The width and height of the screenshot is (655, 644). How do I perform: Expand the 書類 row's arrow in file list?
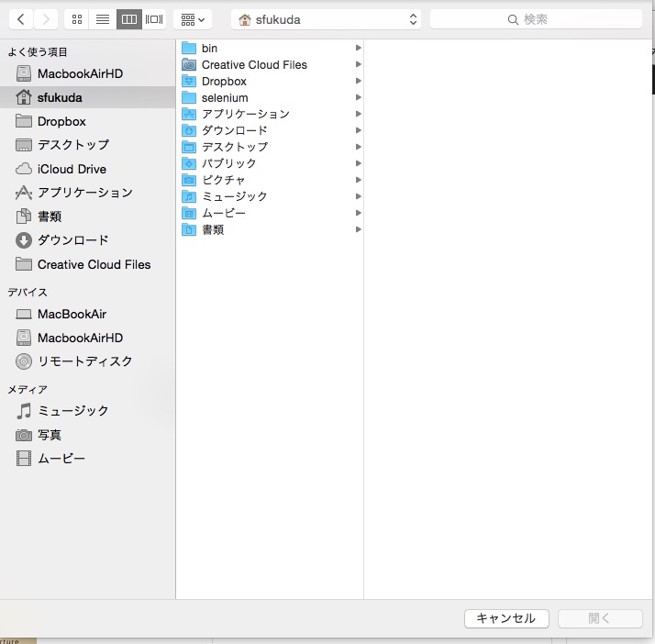click(x=358, y=229)
